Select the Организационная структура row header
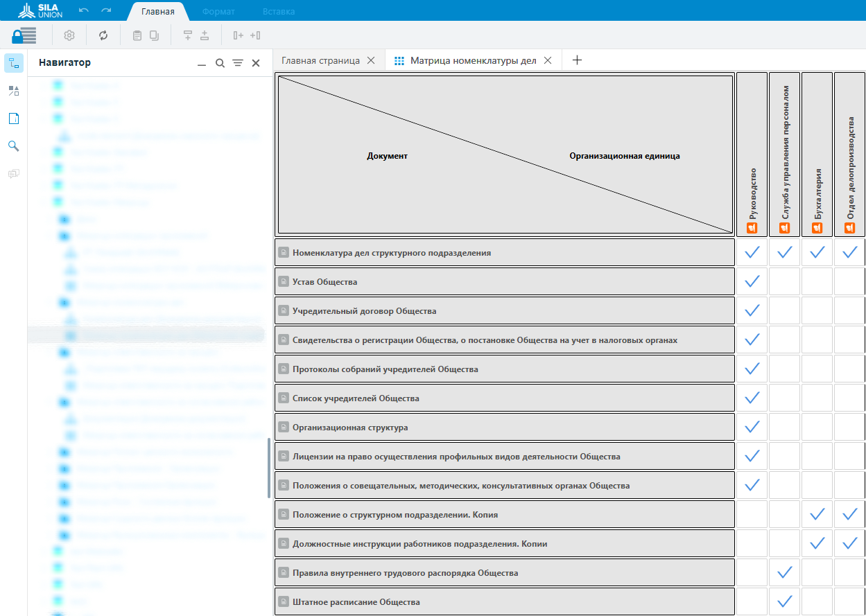The image size is (866, 616). tap(505, 428)
